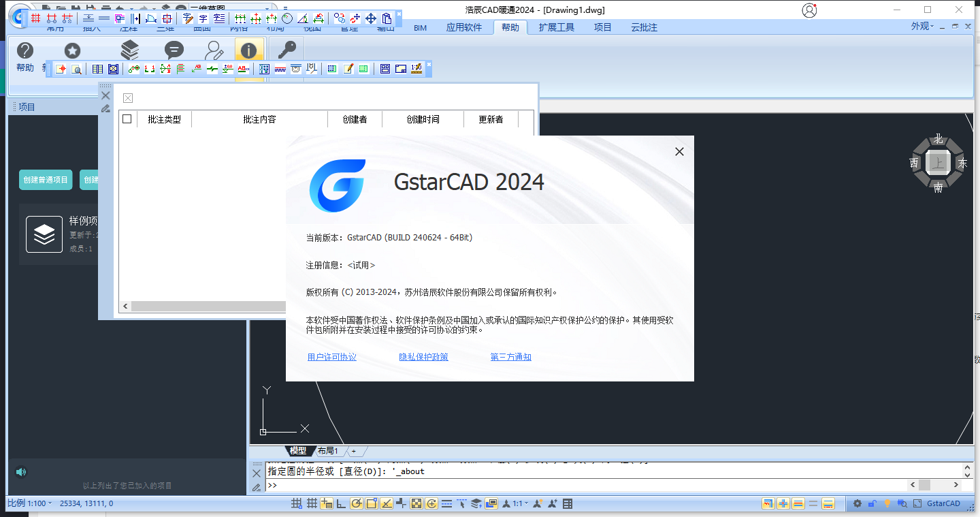Click the user with pencil ribbon icon

click(x=215, y=50)
